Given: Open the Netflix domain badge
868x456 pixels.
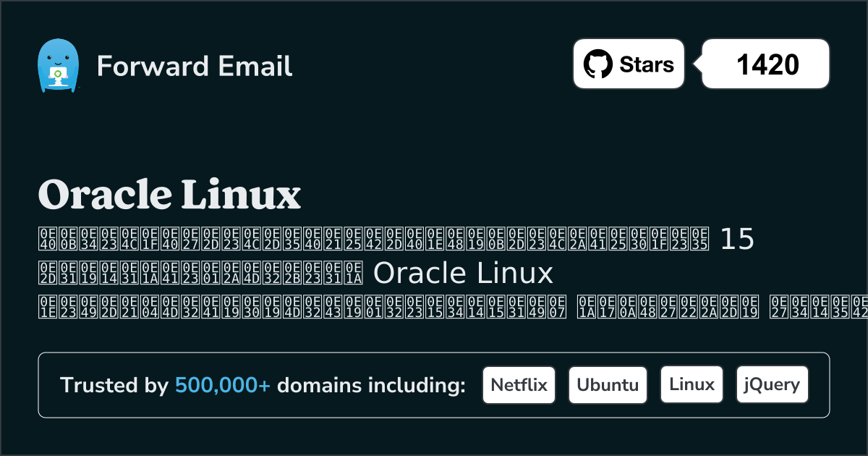Looking at the screenshot, I should coord(519,384).
